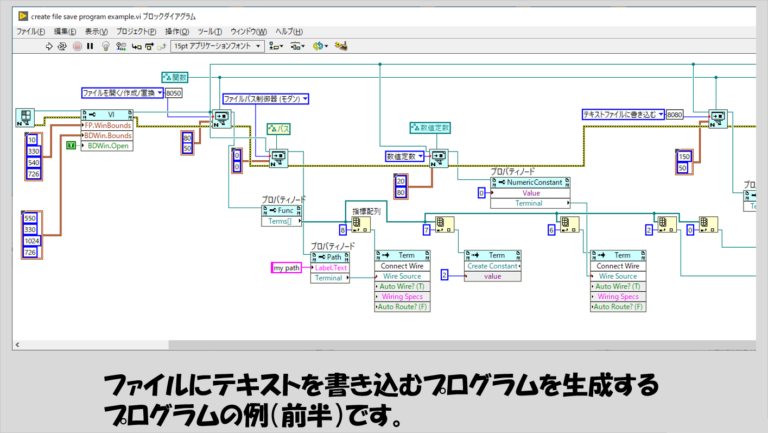Screen dimensions: 768x433
Task: Select the Terminal property of the Path node
Action: coord(330,278)
